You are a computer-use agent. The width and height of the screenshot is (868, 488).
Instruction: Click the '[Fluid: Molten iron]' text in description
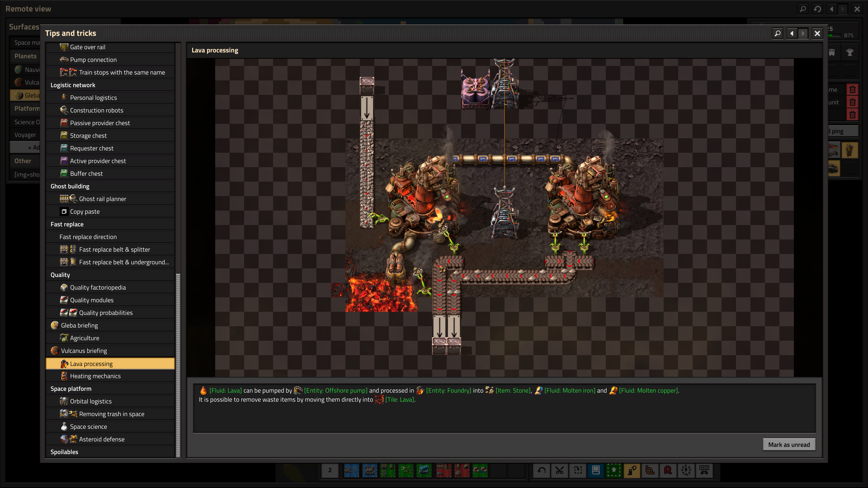coord(570,391)
